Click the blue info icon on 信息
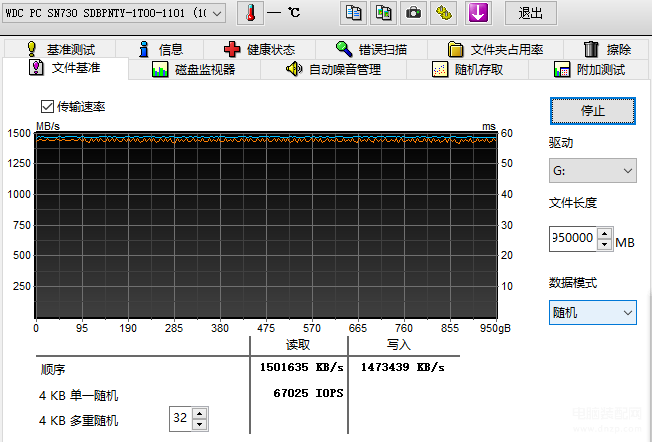 144,49
